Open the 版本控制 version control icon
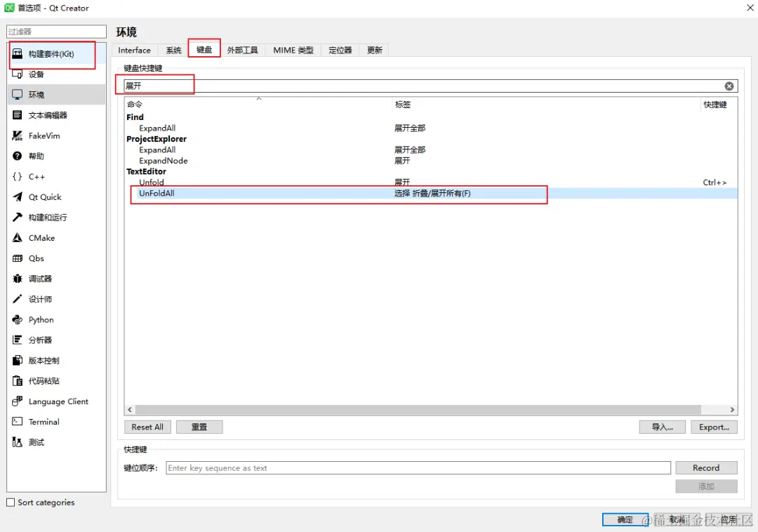The image size is (758, 532). point(18,361)
